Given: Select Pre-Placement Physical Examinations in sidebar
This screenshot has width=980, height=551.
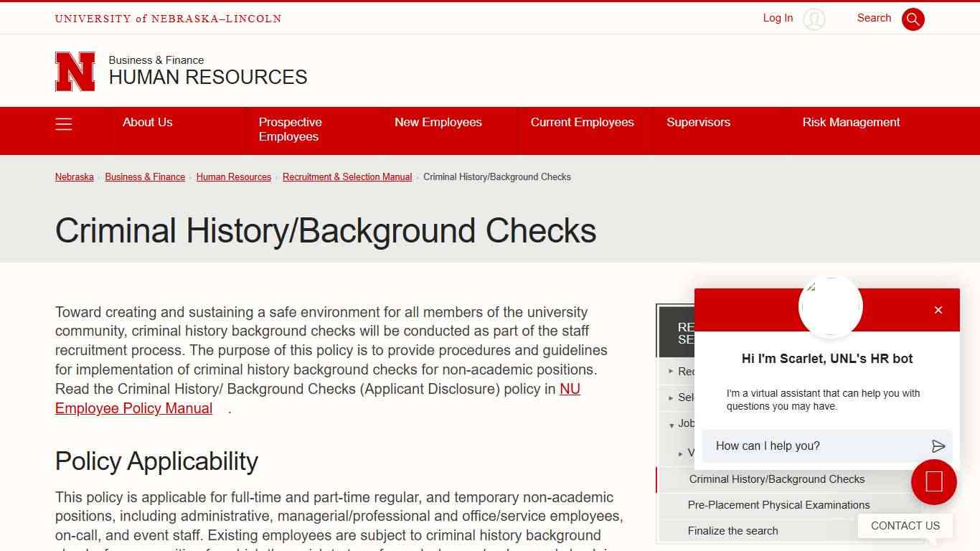Looking at the screenshot, I should pos(778,505).
